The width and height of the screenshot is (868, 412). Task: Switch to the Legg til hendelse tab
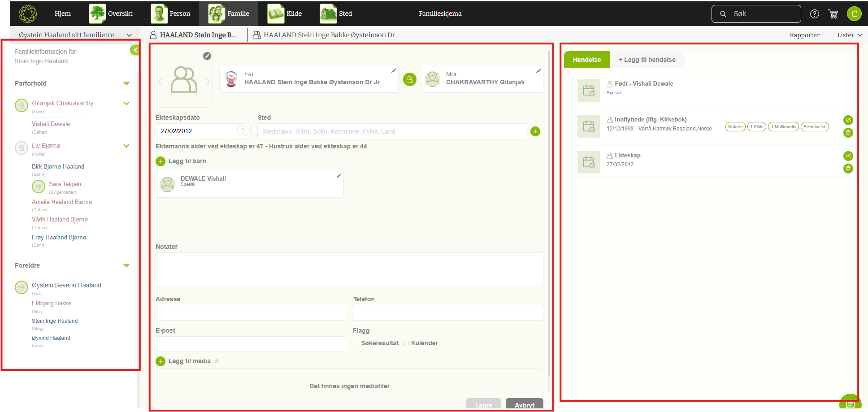click(x=647, y=60)
